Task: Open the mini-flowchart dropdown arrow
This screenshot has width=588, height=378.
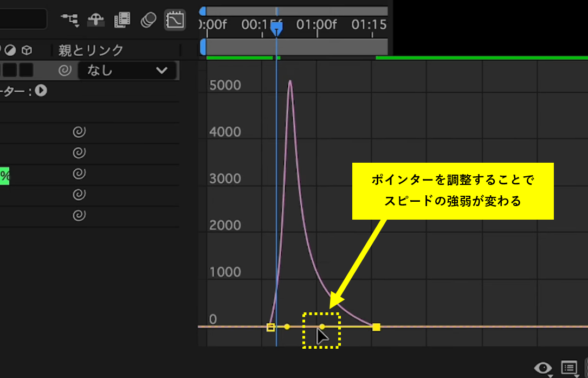Action: 76,27
